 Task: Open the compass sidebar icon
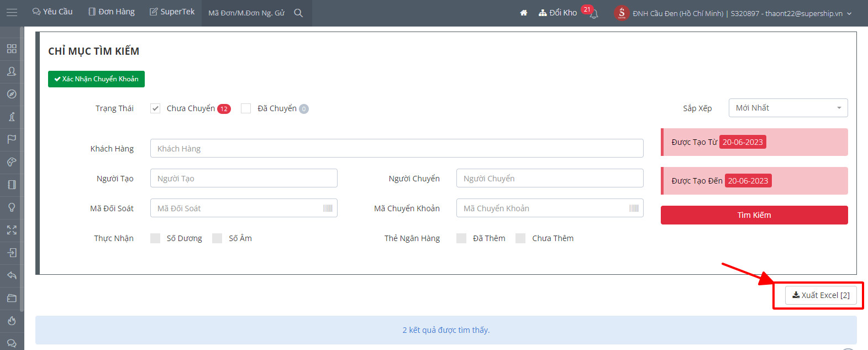(12, 94)
